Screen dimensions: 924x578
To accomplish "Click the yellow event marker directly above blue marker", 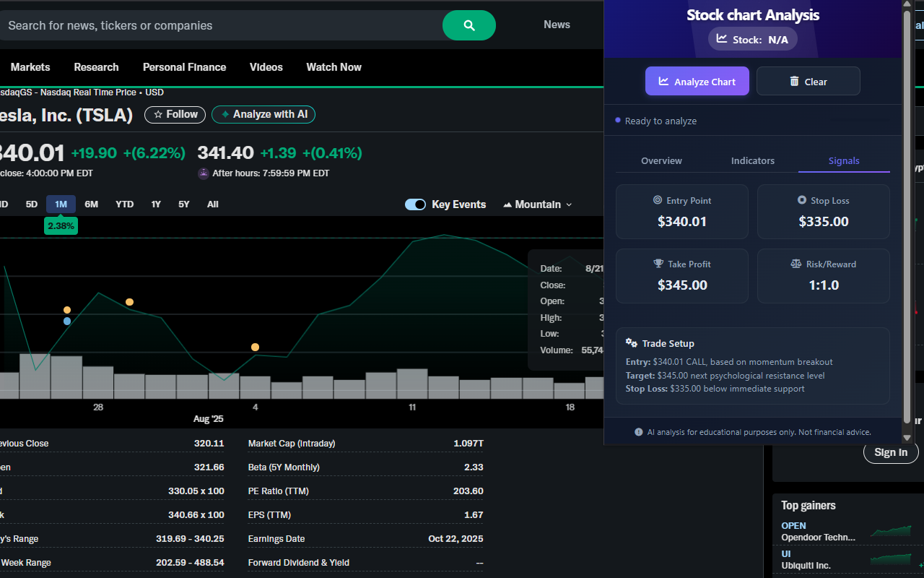I will pyautogui.click(x=67, y=310).
